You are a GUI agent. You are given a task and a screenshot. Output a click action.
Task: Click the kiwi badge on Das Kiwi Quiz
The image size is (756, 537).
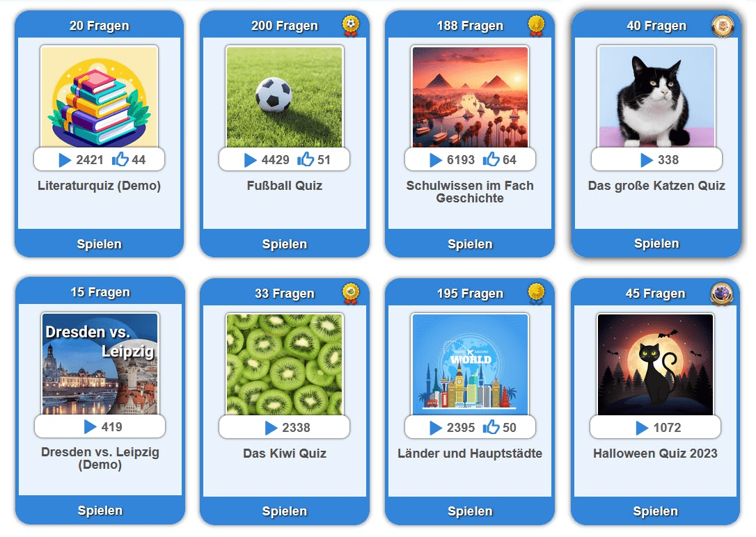351,294
